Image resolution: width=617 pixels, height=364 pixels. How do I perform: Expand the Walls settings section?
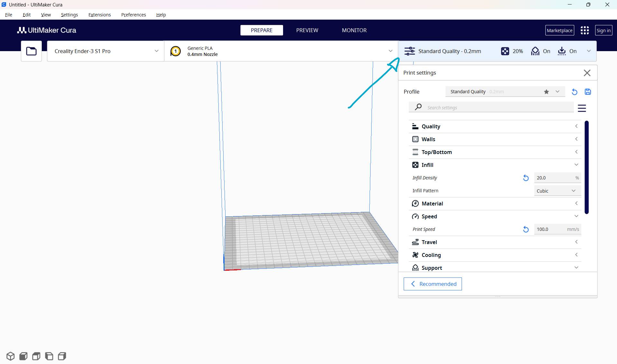tap(495, 139)
